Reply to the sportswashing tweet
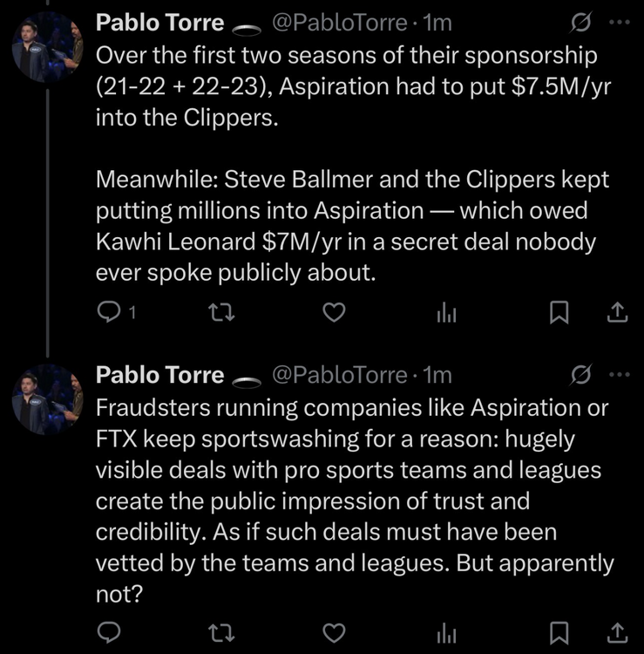 107,630
